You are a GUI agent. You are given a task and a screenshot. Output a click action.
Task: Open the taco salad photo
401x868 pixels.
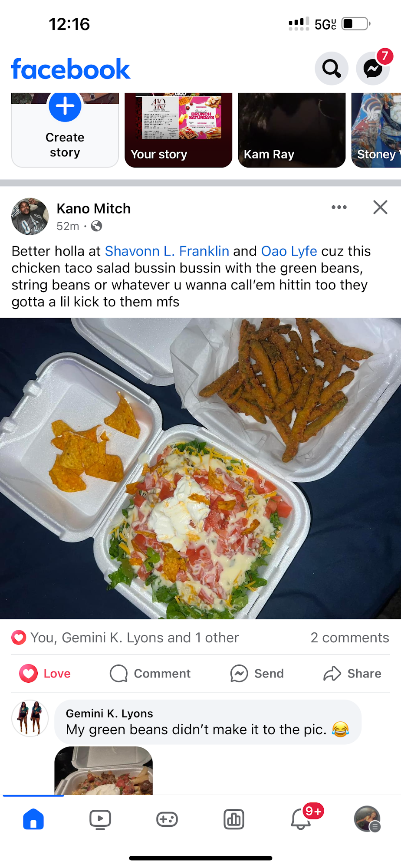click(x=200, y=468)
